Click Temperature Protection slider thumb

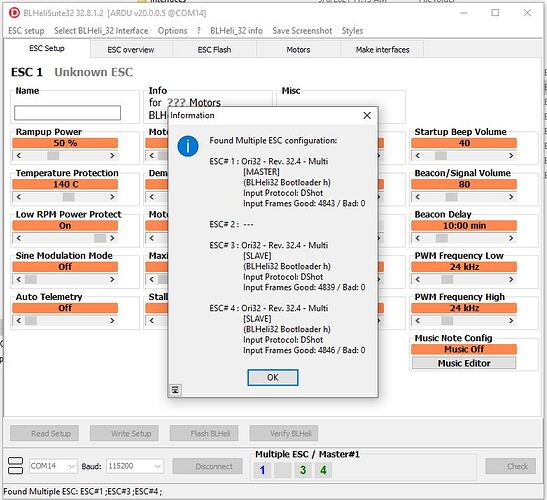pyautogui.click(x=68, y=197)
